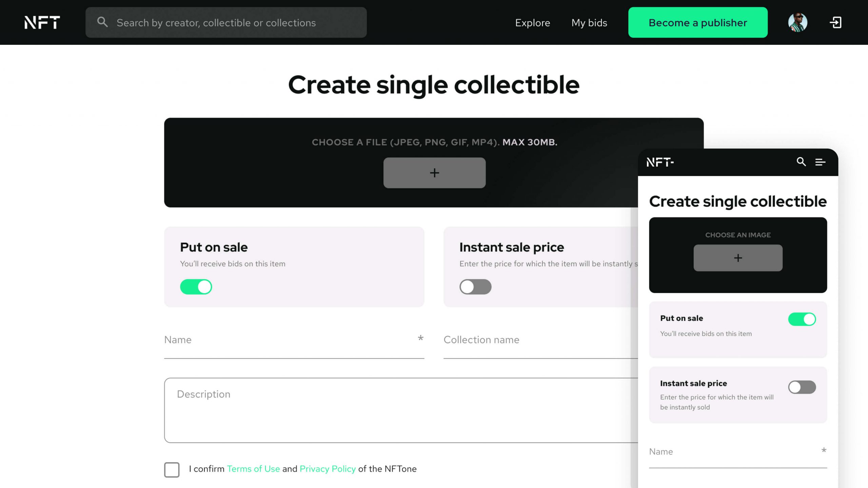Image resolution: width=868 pixels, height=488 pixels.
Task: Click the mobile NFT logo
Action: [x=660, y=162]
